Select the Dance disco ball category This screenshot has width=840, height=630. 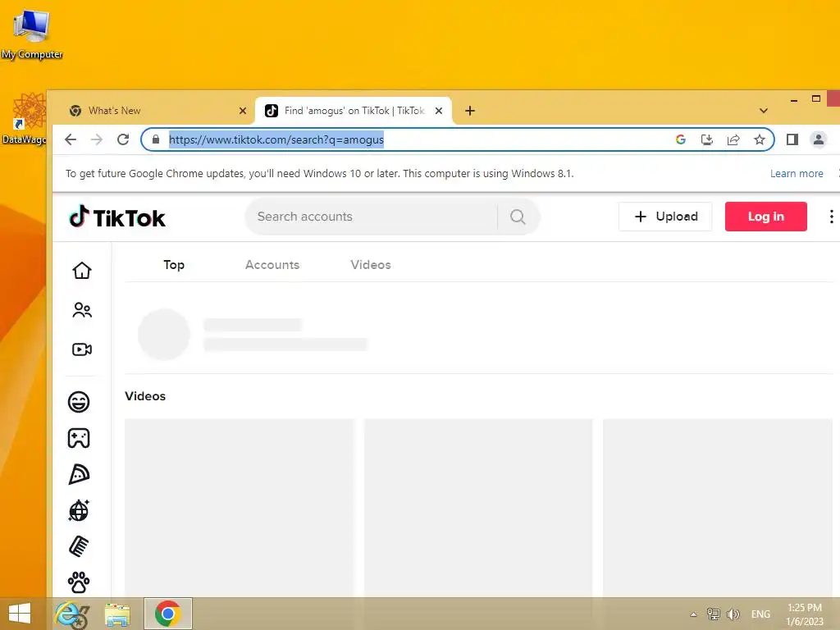pyautogui.click(x=79, y=510)
